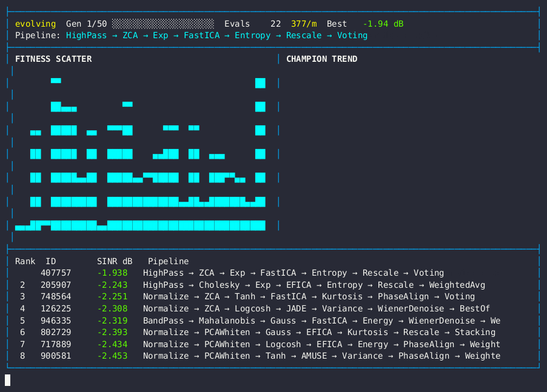Click the 'Evals' label in header

(237, 24)
